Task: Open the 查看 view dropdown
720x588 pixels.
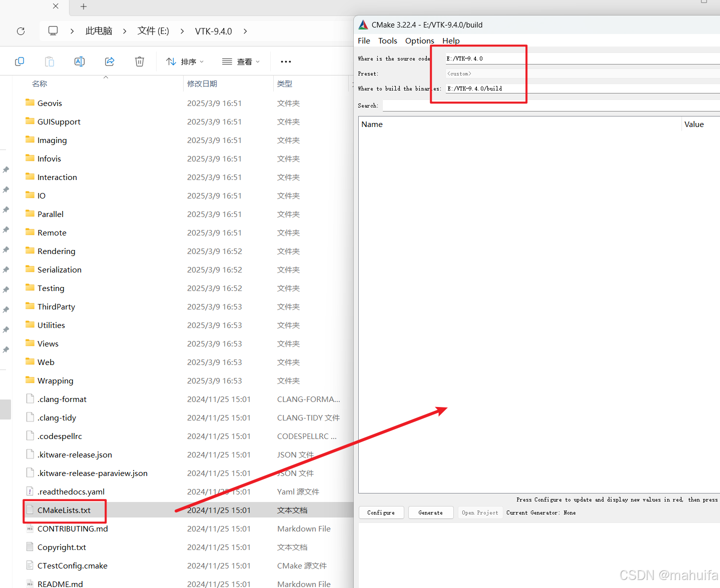Action: coord(241,61)
